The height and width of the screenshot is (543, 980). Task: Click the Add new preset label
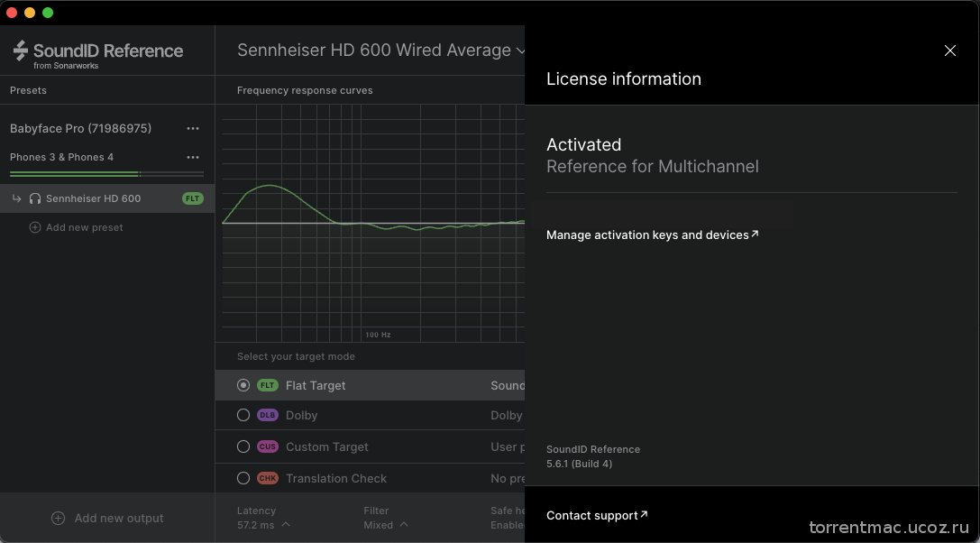click(x=85, y=227)
